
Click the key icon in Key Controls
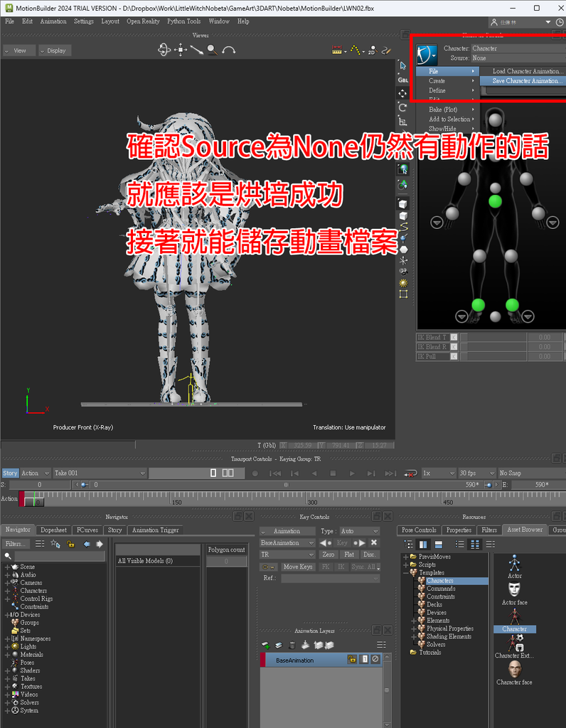(x=268, y=567)
